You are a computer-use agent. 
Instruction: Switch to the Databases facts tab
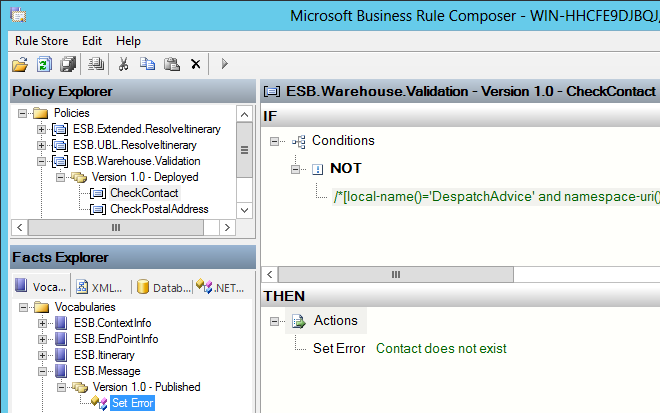click(164, 288)
